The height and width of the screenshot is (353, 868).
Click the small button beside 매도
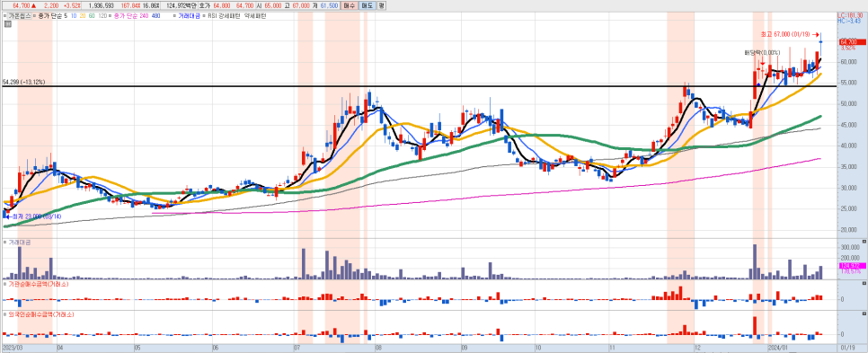[x=381, y=5]
